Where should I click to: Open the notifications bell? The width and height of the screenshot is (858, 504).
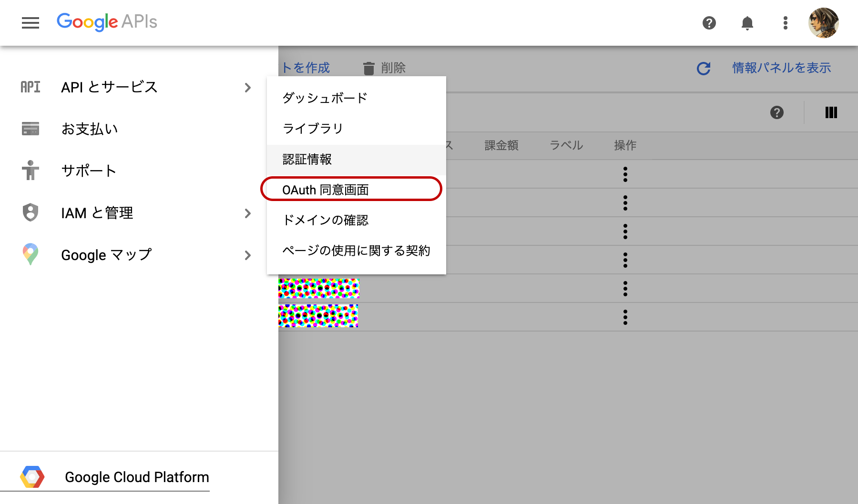point(747,22)
